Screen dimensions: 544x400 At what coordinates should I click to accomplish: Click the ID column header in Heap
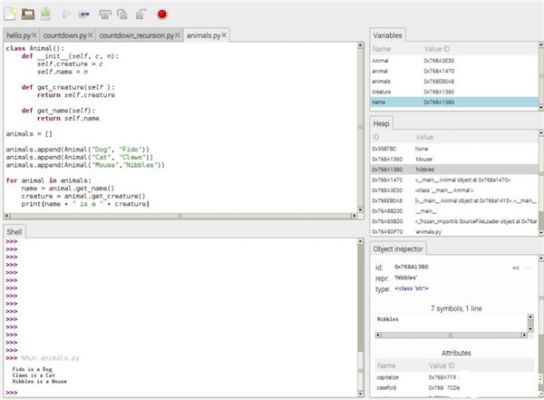point(376,137)
